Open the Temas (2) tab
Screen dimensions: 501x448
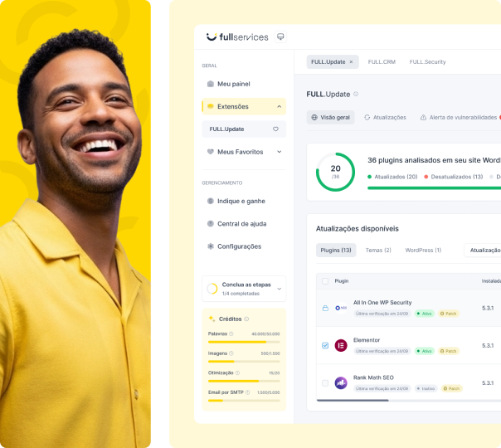coord(378,250)
